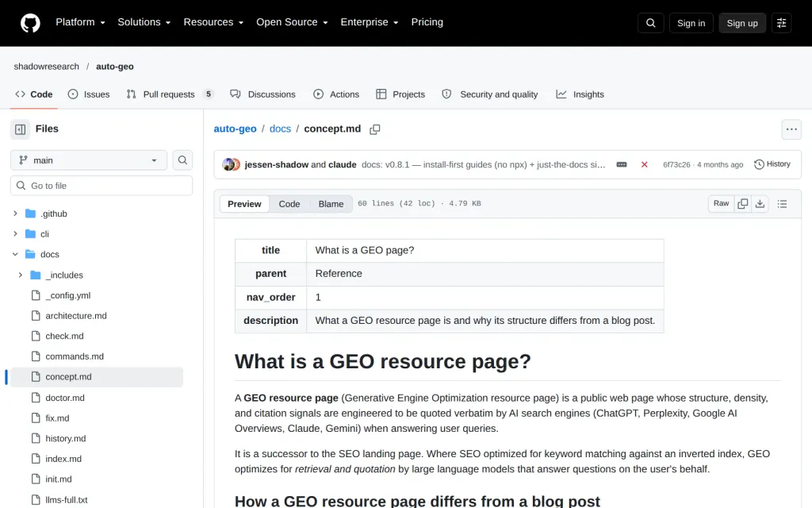
Task: Click the file search magnifier button
Action: [182, 160]
